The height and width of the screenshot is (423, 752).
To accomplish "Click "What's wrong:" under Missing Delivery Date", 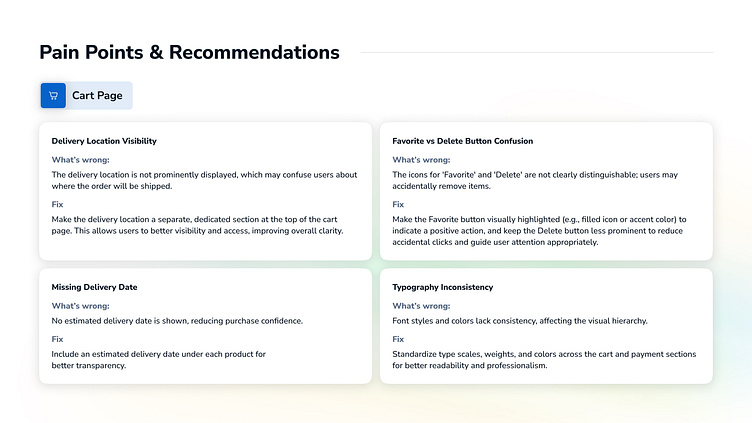I will (x=80, y=306).
